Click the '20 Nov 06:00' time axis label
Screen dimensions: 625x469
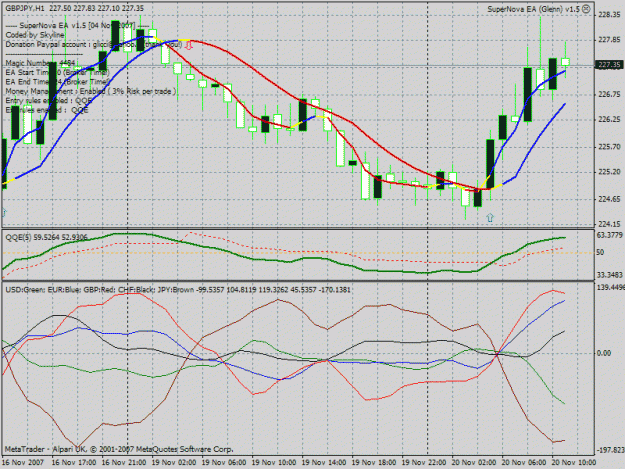[x=524, y=463]
